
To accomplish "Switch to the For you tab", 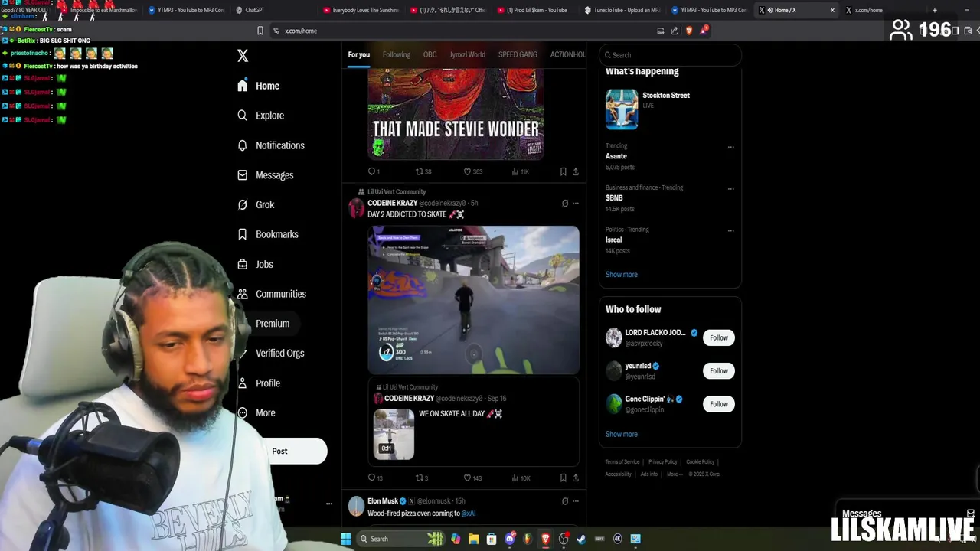I will [358, 54].
